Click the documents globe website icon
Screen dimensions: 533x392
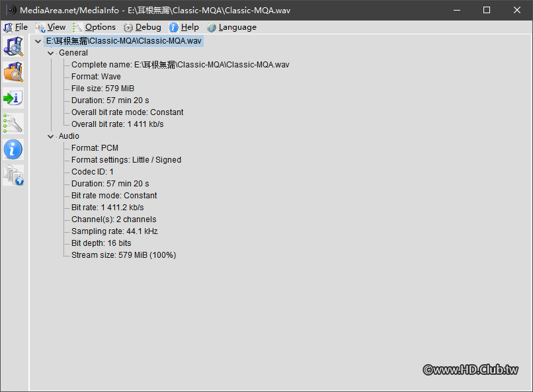pyautogui.click(x=13, y=175)
